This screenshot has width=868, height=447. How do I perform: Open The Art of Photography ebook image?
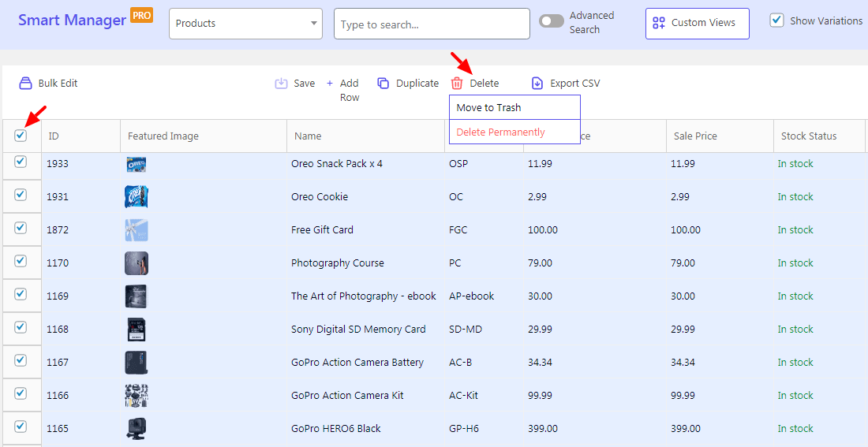point(137,296)
